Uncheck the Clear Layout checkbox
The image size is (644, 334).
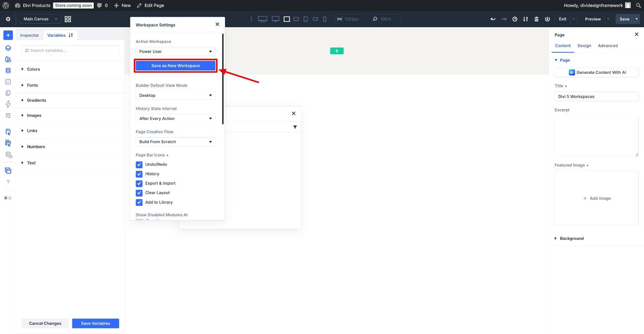139,193
